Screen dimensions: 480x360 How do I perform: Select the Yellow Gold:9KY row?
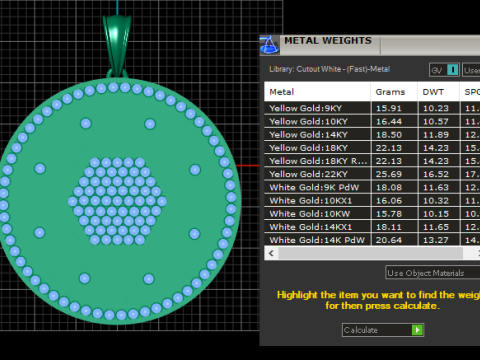[372, 108]
